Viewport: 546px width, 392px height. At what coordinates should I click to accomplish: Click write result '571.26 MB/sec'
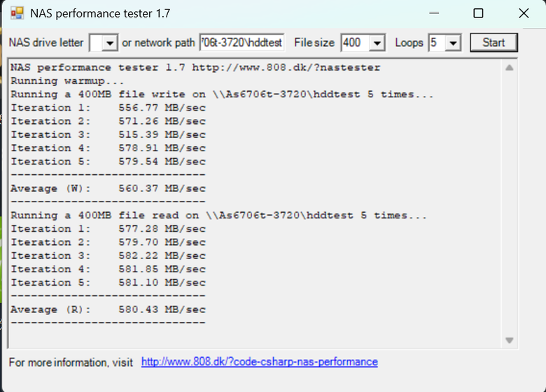click(x=162, y=122)
